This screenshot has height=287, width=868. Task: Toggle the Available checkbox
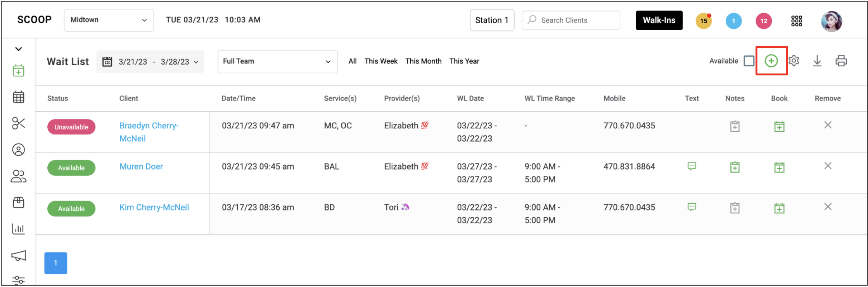pyautogui.click(x=749, y=61)
